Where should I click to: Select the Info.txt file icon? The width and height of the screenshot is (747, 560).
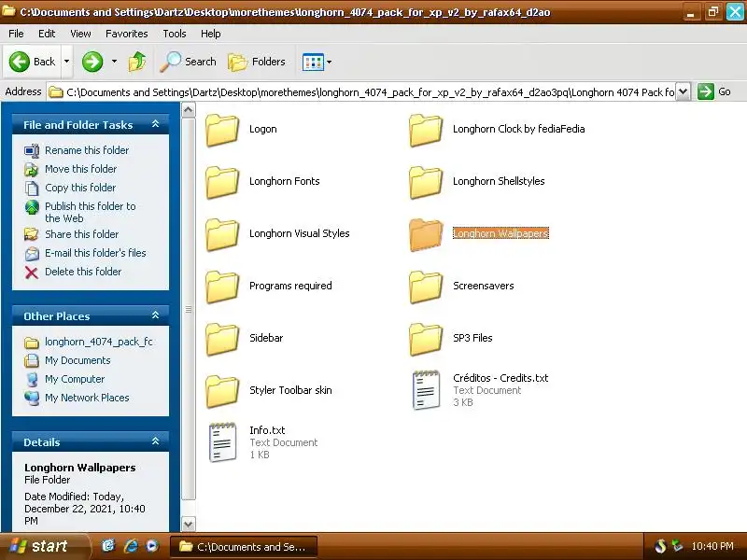222,442
